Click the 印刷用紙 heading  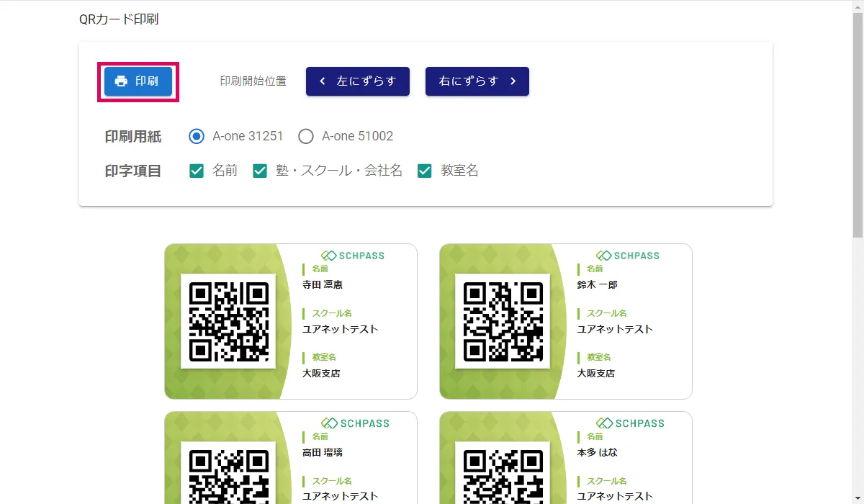pyautogui.click(x=133, y=136)
